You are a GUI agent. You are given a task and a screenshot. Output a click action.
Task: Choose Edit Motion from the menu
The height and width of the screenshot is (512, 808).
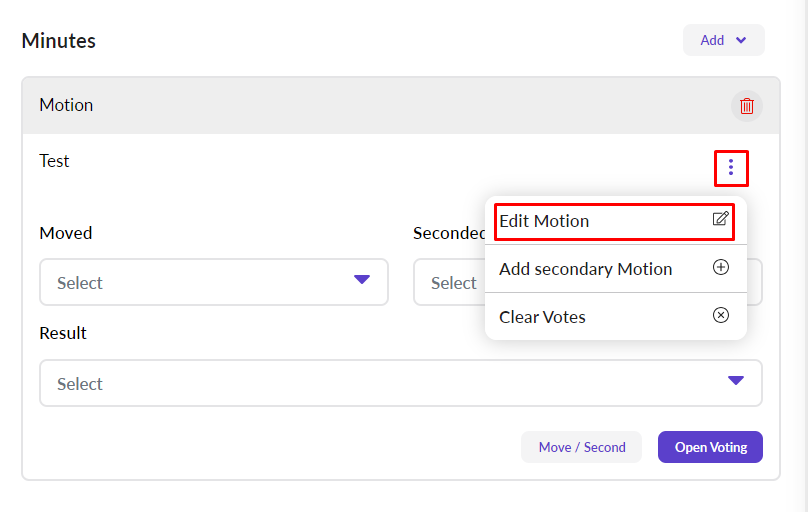click(545, 221)
